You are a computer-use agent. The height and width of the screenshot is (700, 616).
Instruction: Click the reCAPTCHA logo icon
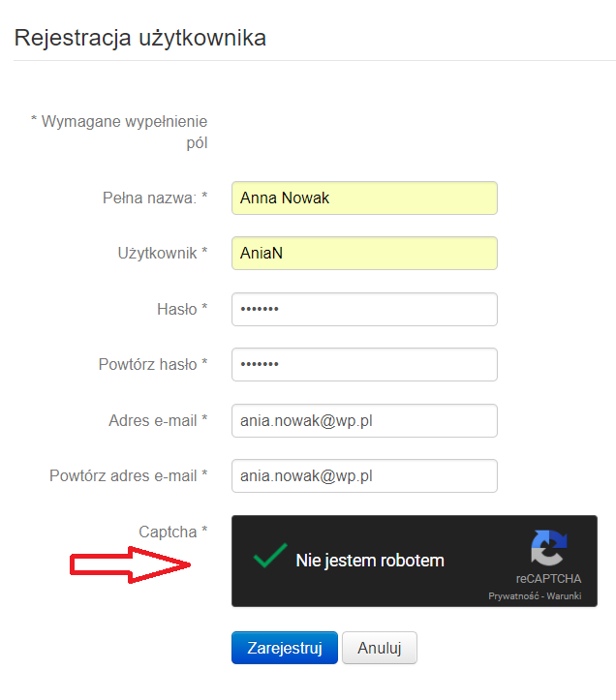(548, 548)
